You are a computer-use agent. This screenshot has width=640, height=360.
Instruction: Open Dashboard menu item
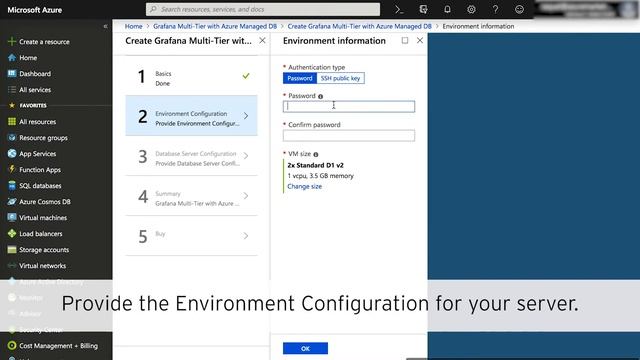click(35, 73)
